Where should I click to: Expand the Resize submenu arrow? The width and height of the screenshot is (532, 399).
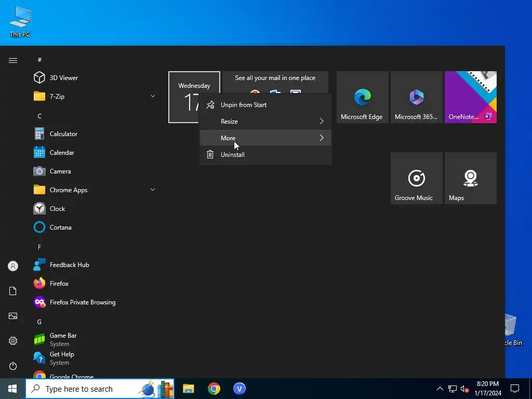pos(321,121)
